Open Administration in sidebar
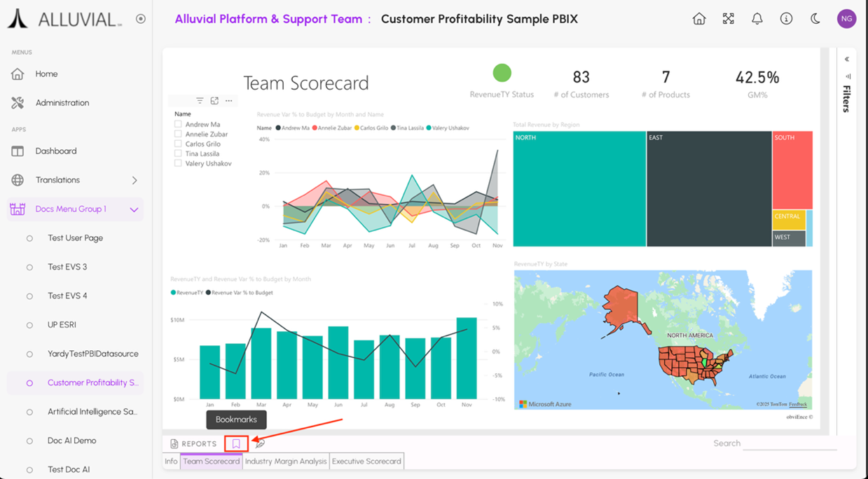The width and height of the screenshot is (868, 479). [62, 103]
